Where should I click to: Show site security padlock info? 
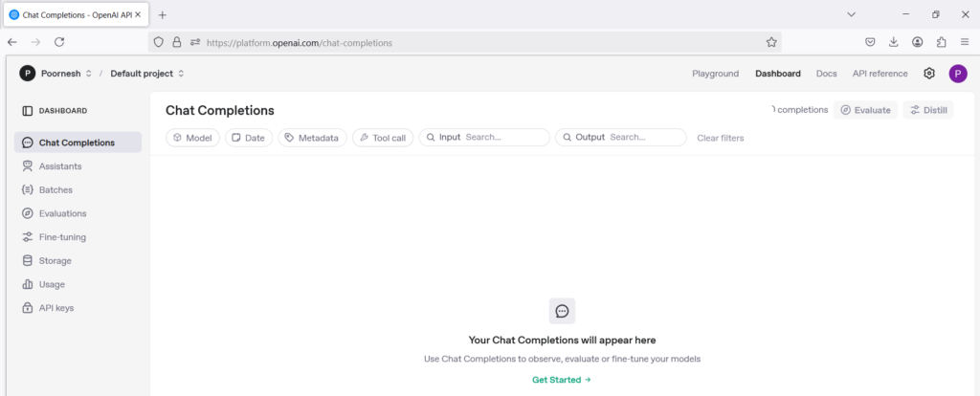click(x=177, y=42)
